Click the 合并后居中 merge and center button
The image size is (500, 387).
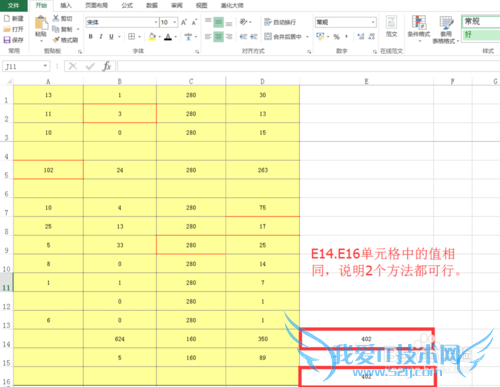(x=283, y=36)
